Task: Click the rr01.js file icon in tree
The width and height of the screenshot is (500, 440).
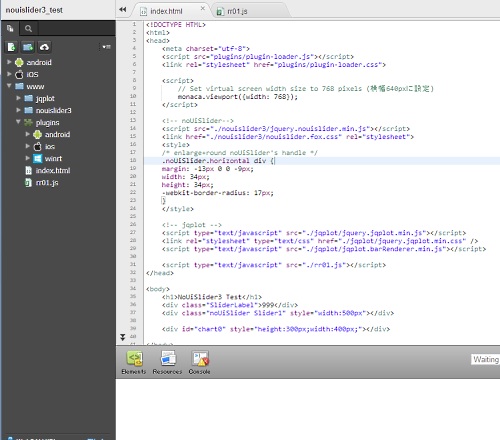Action: [x=28, y=182]
